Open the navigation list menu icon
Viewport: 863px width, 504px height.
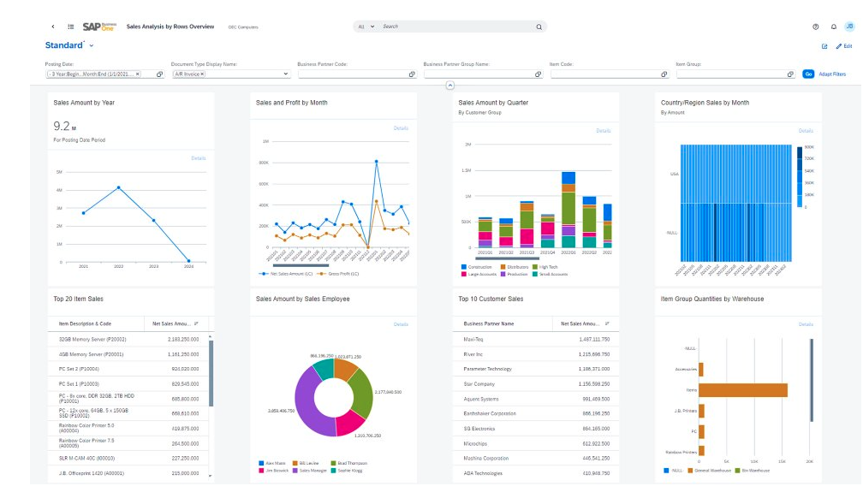point(71,27)
